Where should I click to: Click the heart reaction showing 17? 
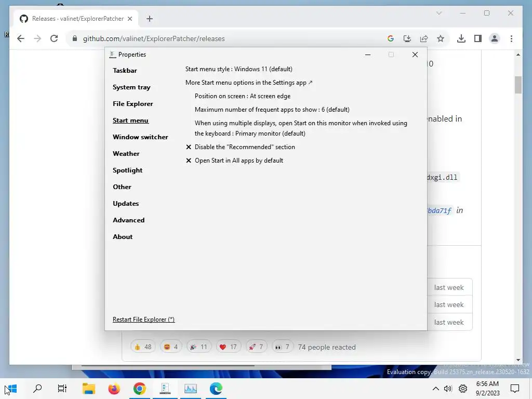pyautogui.click(x=228, y=347)
